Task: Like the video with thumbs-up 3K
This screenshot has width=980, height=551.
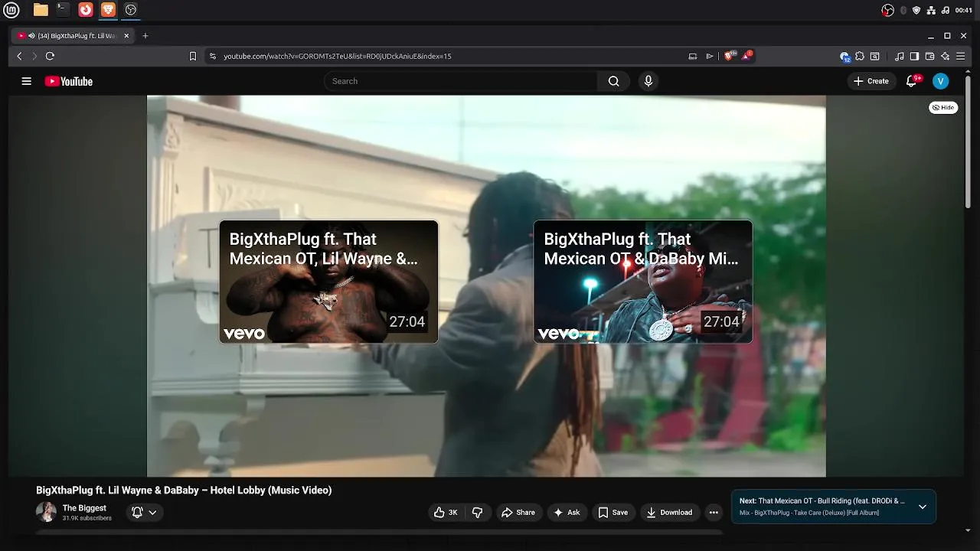Action: pos(446,513)
